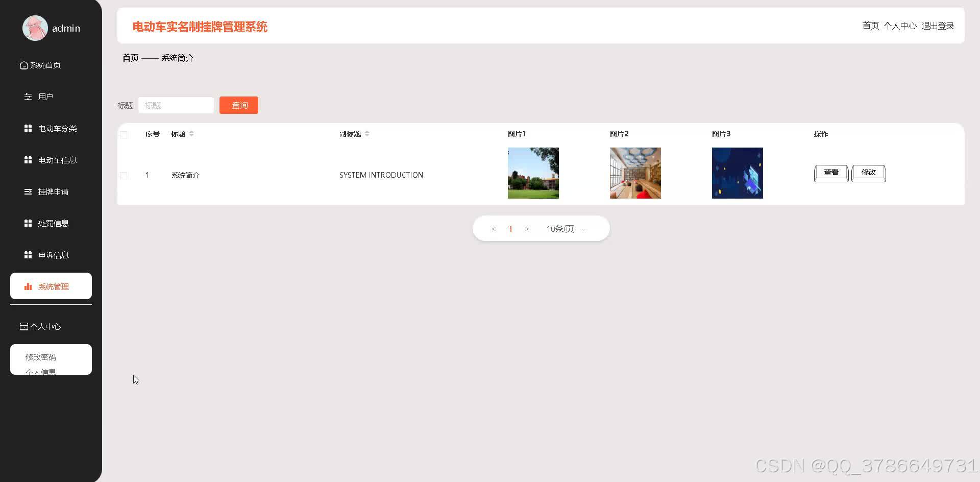Select the 系统首页 home icon in sidebar
The width and height of the screenshot is (980, 482).
click(23, 65)
